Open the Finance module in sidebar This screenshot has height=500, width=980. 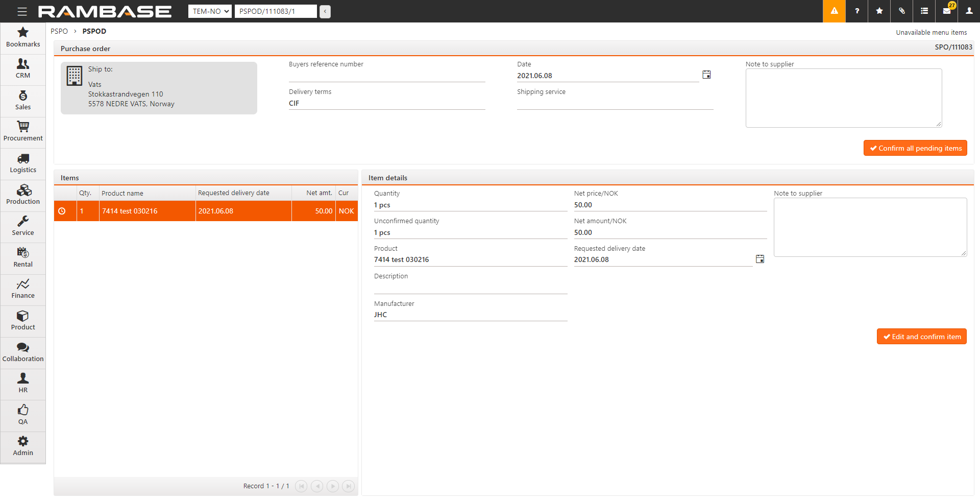pos(23,289)
